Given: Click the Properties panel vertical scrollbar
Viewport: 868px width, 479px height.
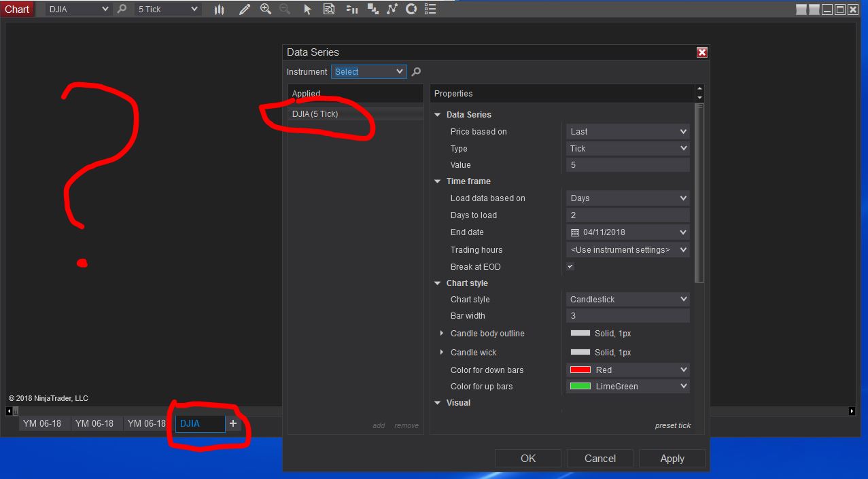Looking at the screenshot, I should (699, 194).
